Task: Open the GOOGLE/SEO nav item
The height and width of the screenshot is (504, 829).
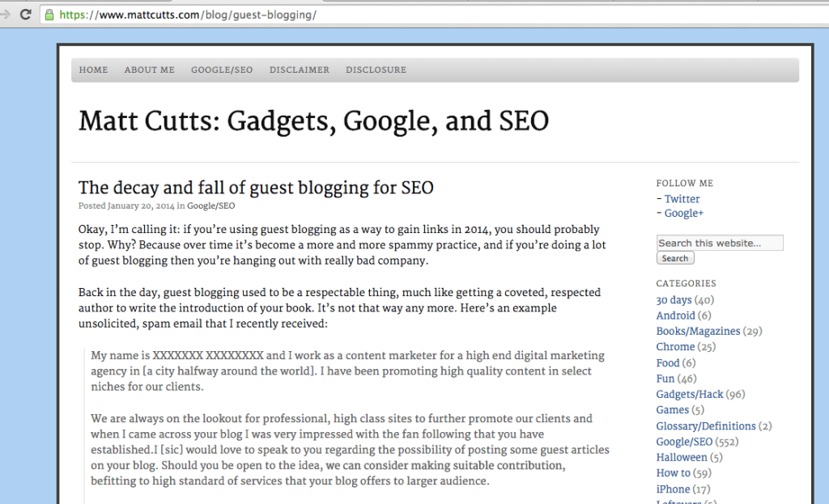Action: [x=222, y=70]
